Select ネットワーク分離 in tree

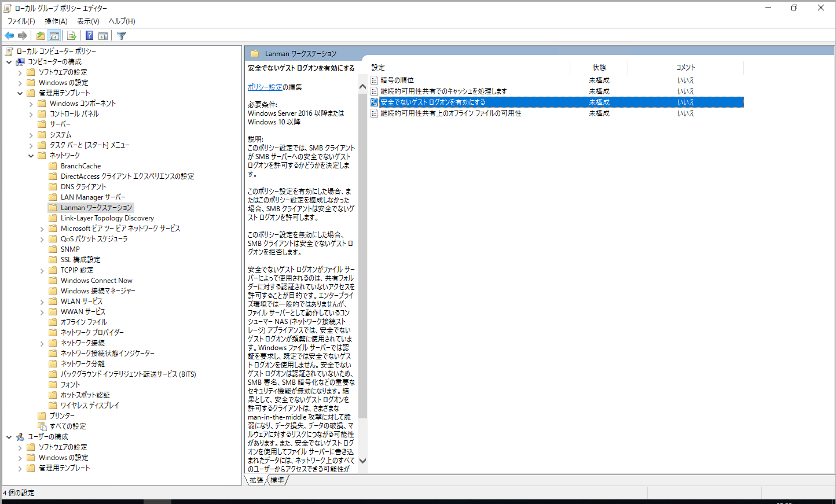pos(83,364)
